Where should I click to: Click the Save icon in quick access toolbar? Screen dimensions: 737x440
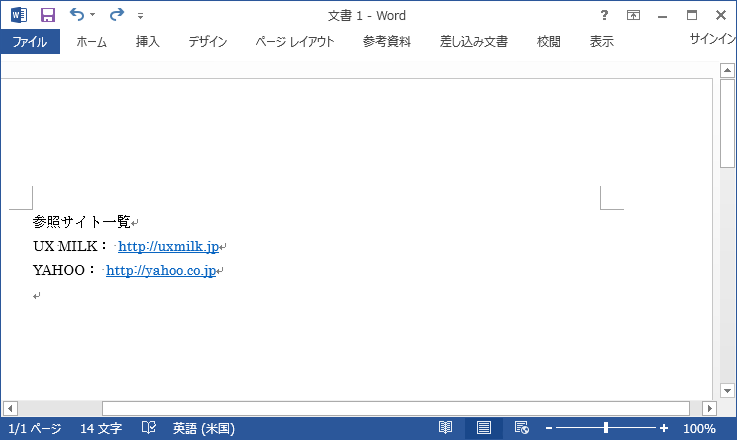[x=47, y=15]
